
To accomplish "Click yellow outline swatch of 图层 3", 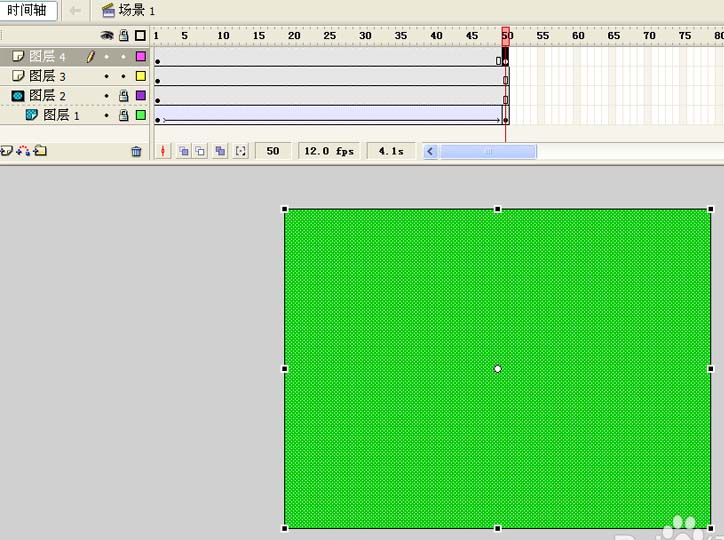I will click(x=141, y=76).
